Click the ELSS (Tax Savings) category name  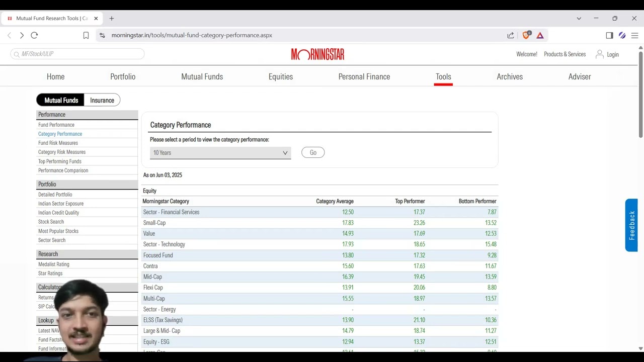click(x=163, y=320)
